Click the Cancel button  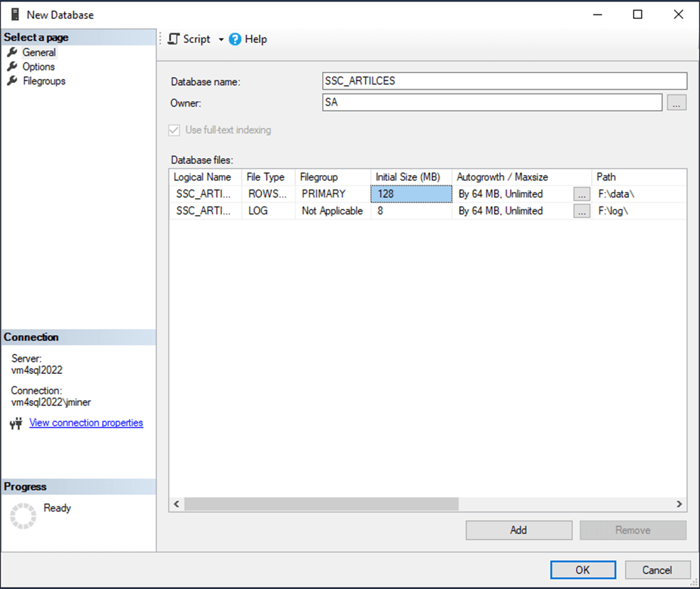click(x=657, y=570)
